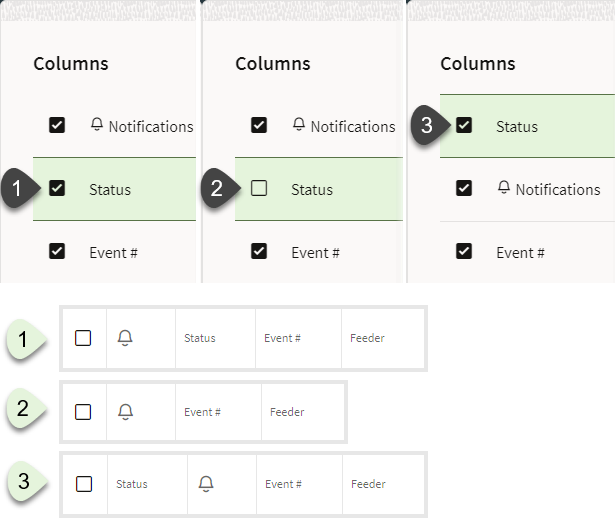Click the Status column header in row 1

[x=200, y=338]
